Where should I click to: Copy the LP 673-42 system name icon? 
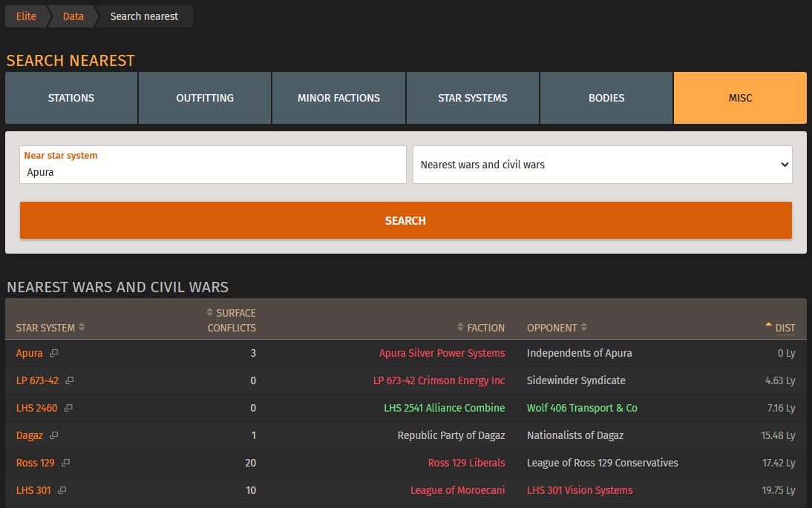(x=69, y=380)
